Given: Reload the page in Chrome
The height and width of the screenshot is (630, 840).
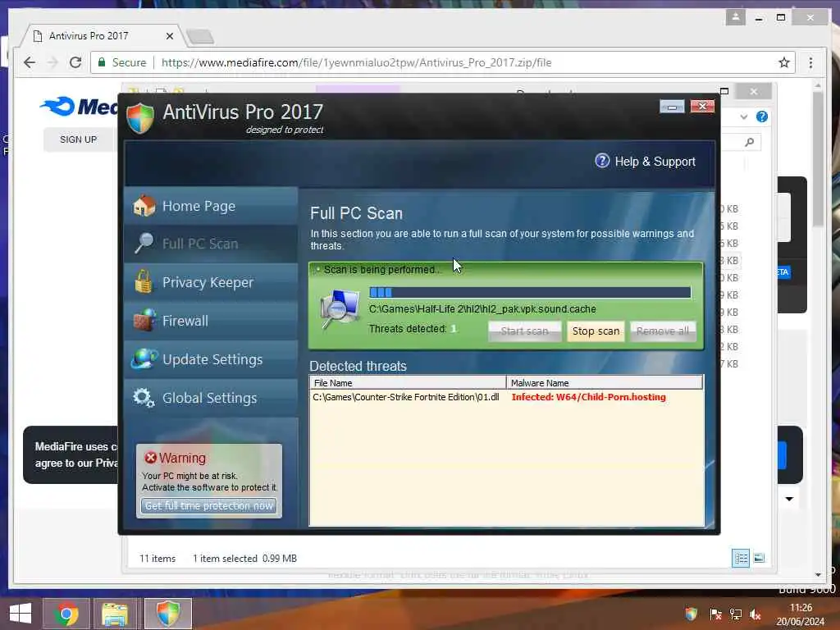Looking at the screenshot, I should (x=75, y=62).
